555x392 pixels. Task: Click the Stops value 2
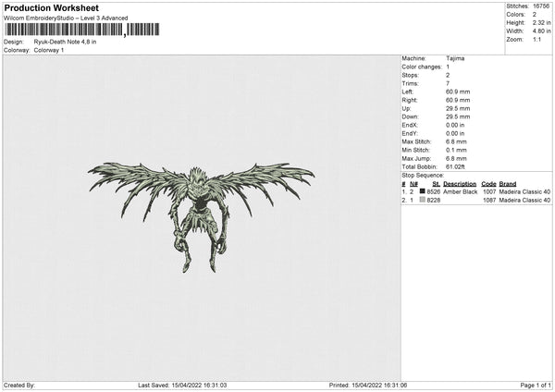click(x=448, y=76)
